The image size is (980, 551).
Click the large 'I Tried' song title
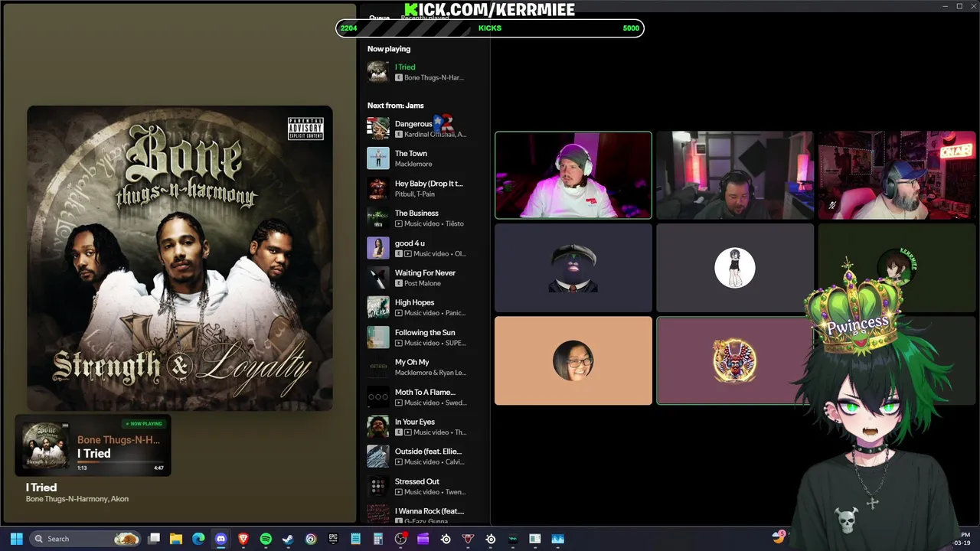tap(41, 487)
